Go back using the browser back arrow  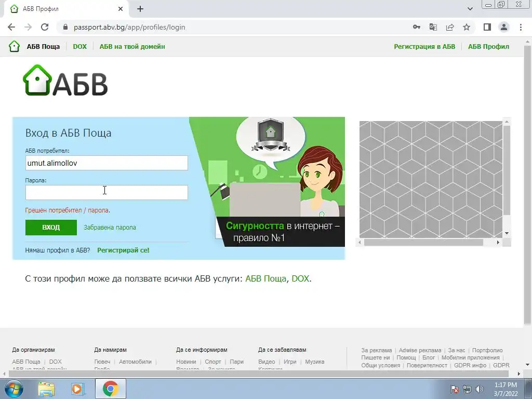[11, 27]
